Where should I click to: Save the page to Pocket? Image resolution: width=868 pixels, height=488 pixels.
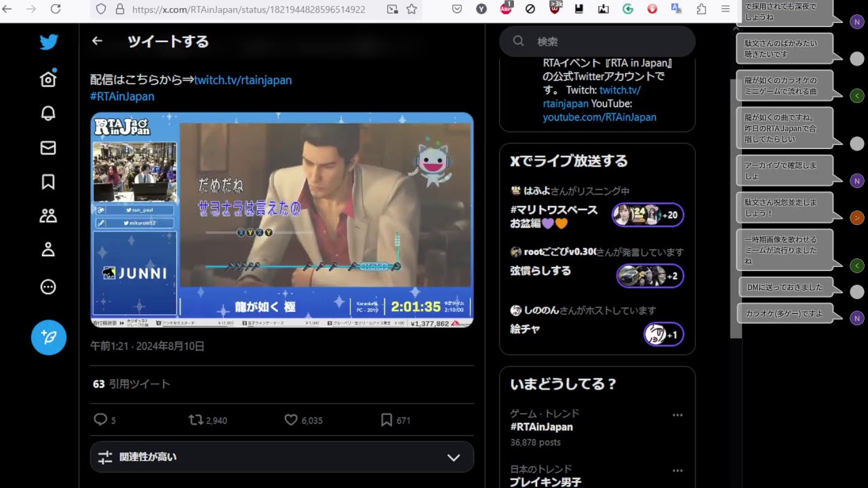[x=457, y=9]
